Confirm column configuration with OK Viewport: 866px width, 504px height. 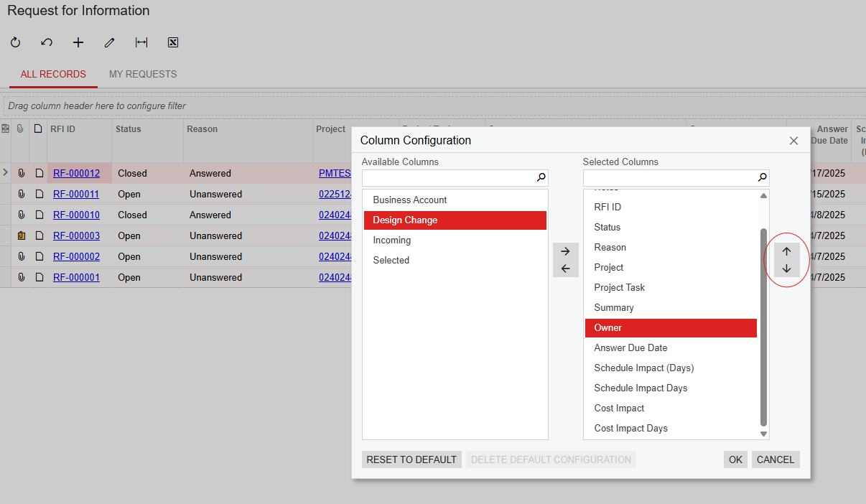coord(735,459)
